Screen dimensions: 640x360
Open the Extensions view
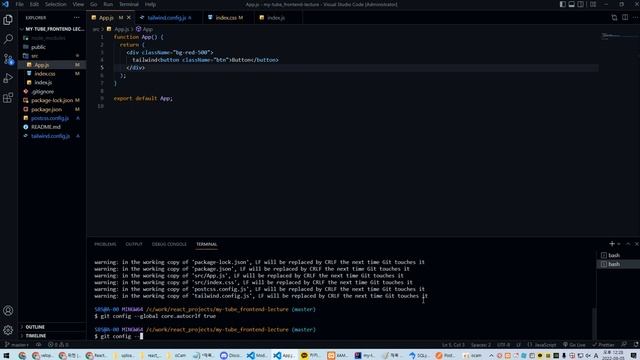8,98
